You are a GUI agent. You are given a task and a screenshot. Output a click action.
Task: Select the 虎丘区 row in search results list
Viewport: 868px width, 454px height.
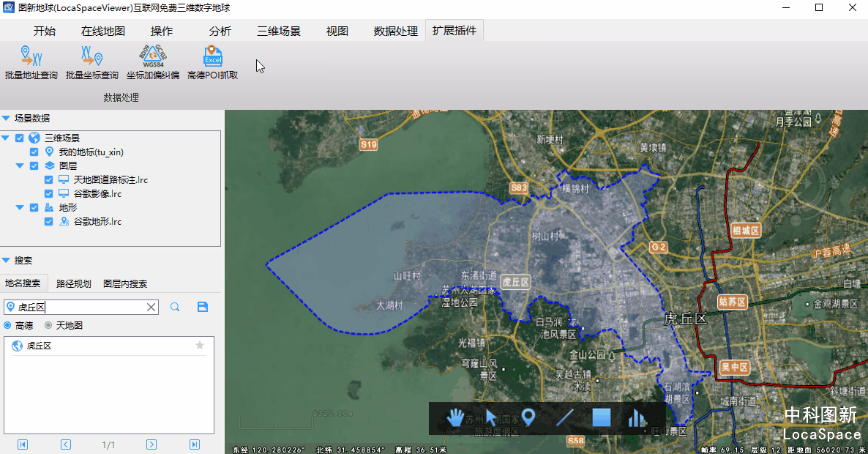pos(108,346)
